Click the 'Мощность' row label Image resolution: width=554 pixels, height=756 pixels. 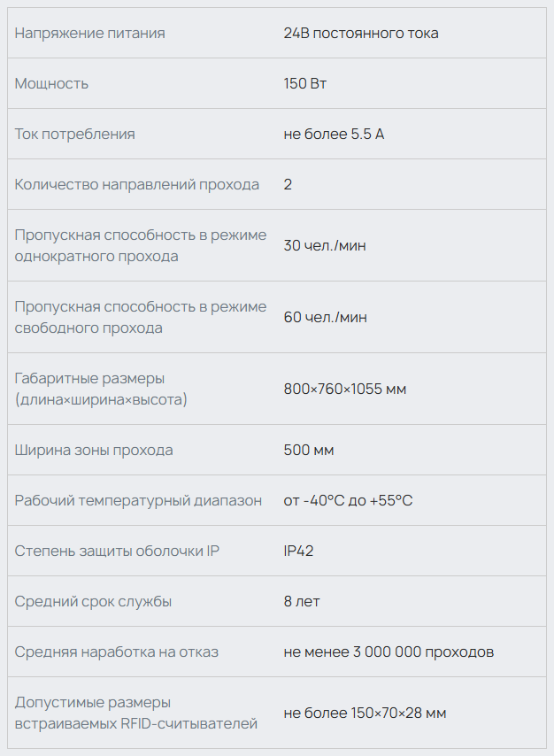[51, 83]
